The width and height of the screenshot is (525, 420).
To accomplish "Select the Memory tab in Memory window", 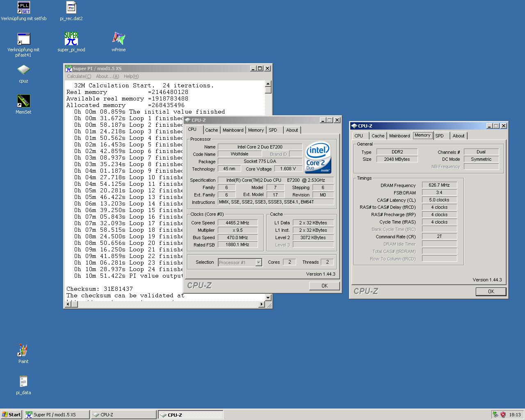I will pos(422,135).
